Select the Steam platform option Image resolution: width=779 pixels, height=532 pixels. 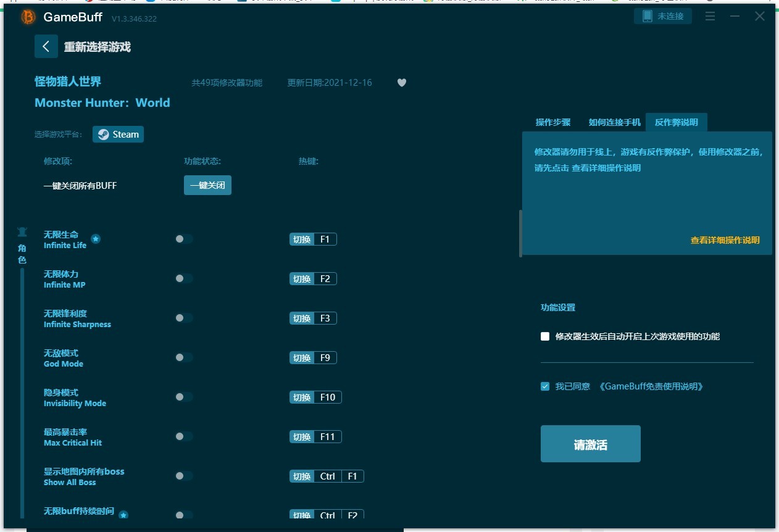(119, 135)
